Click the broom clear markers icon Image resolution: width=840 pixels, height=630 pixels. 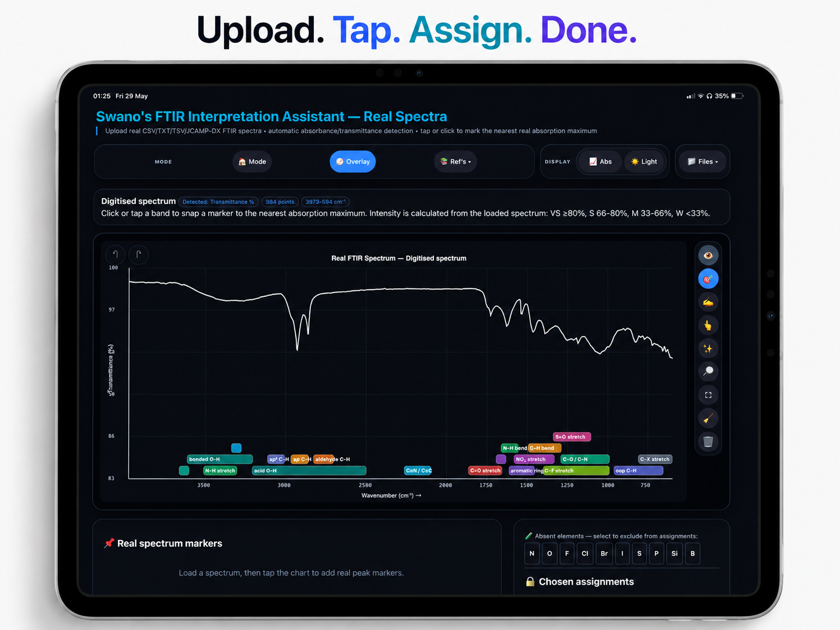click(708, 418)
